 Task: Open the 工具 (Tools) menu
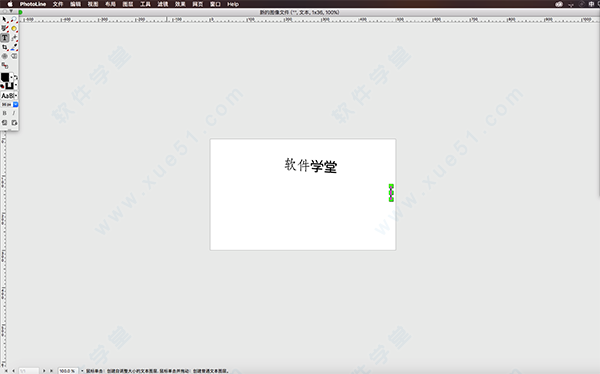click(x=145, y=4)
